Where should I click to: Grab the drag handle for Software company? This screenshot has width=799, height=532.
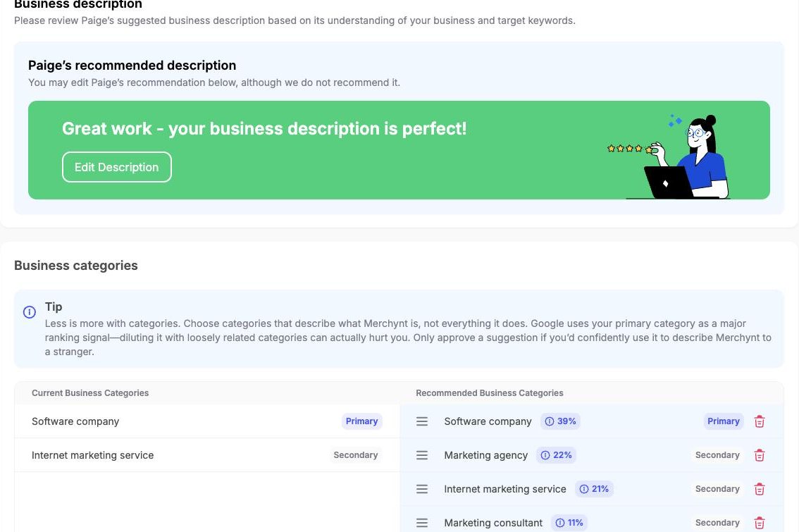[x=422, y=421]
